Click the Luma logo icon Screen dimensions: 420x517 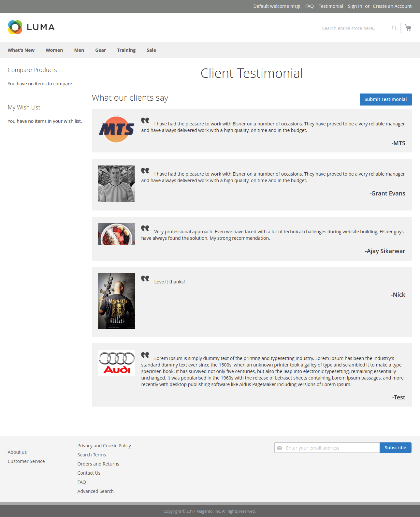[15, 27]
